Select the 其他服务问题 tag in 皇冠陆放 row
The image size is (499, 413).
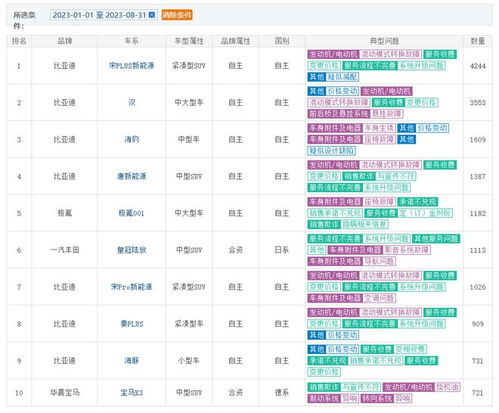tap(436, 239)
